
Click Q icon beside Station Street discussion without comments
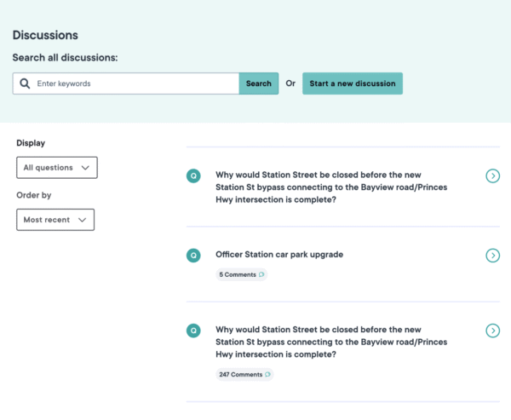(x=193, y=175)
